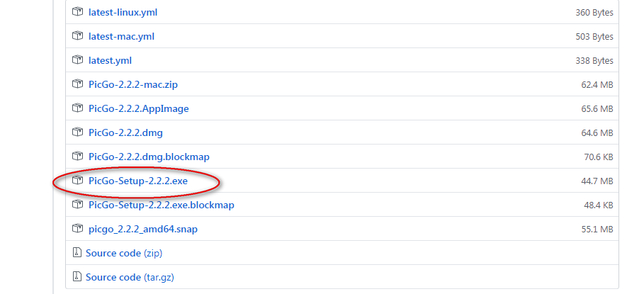Download PicGo-2.2.2.AppImage for Linux

tap(138, 108)
